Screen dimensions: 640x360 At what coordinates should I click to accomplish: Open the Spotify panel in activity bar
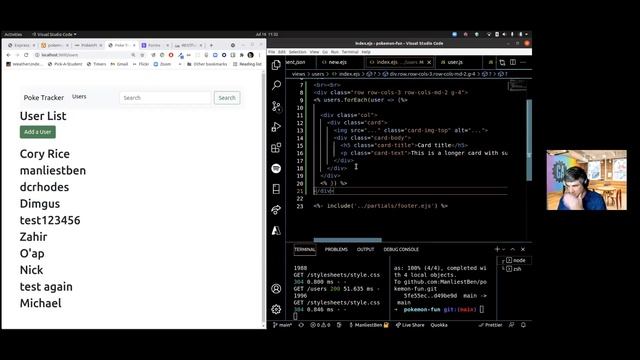(x=276, y=168)
